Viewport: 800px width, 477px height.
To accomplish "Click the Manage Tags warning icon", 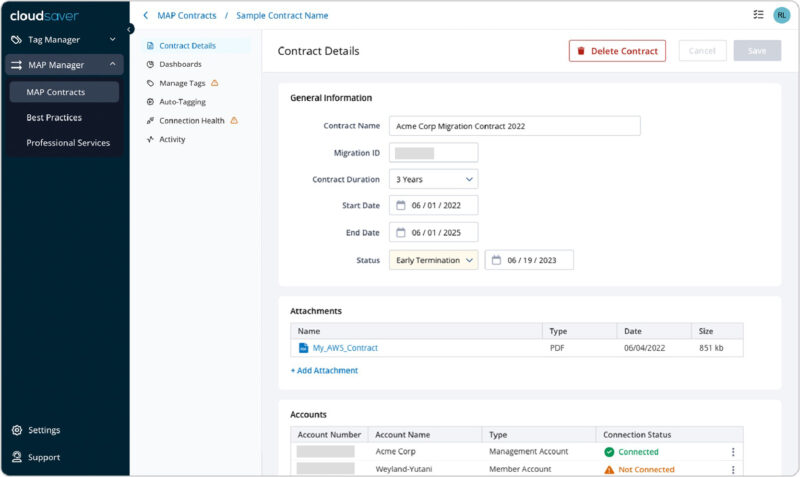I will (214, 83).
